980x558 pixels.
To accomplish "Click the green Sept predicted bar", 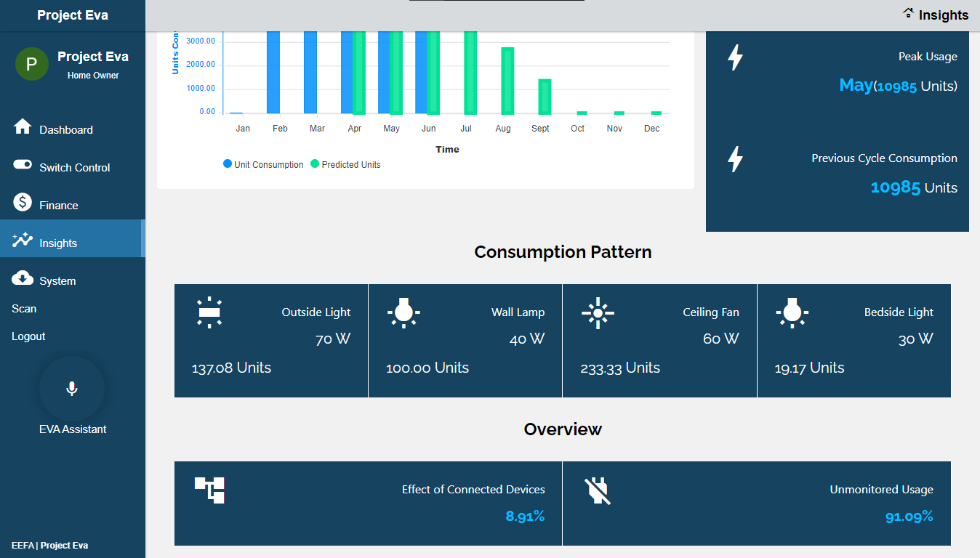I will click(545, 97).
